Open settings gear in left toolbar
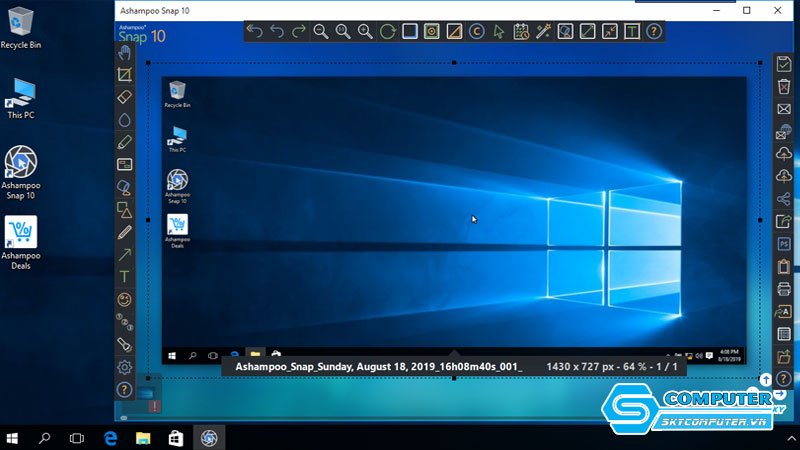This screenshot has width=800, height=450. pyautogui.click(x=125, y=367)
